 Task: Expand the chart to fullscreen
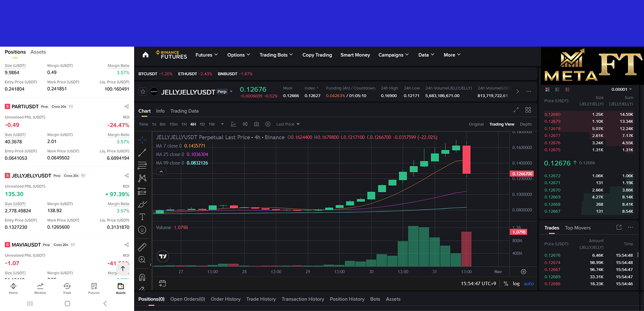pyautogui.click(x=516, y=110)
